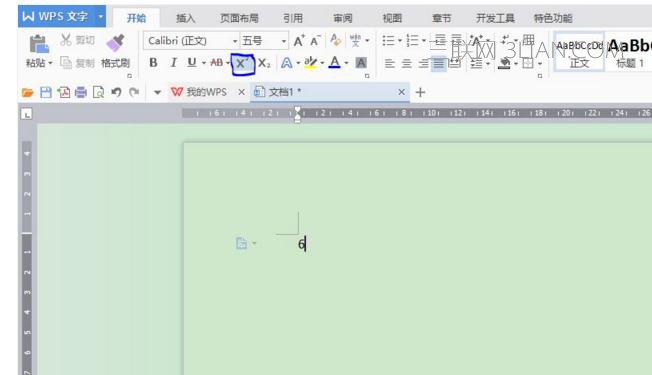Open line spacing dropdown arrow
652x375 pixels.
[x=487, y=64]
